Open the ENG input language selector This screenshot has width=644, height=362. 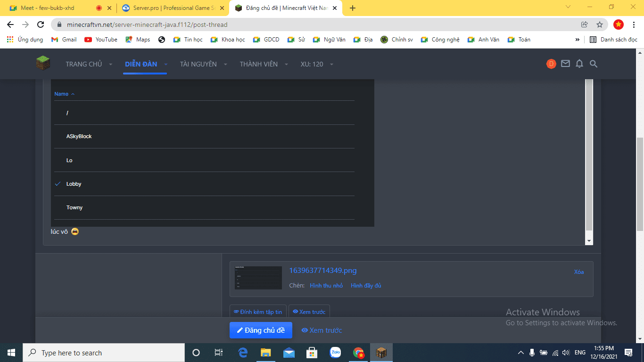(580, 353)
